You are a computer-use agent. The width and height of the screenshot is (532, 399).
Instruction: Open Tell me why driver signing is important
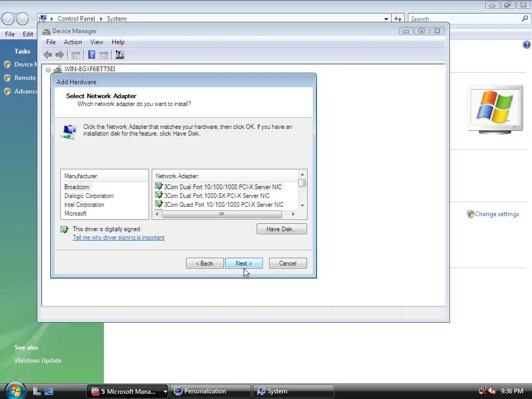click(118, 237)
